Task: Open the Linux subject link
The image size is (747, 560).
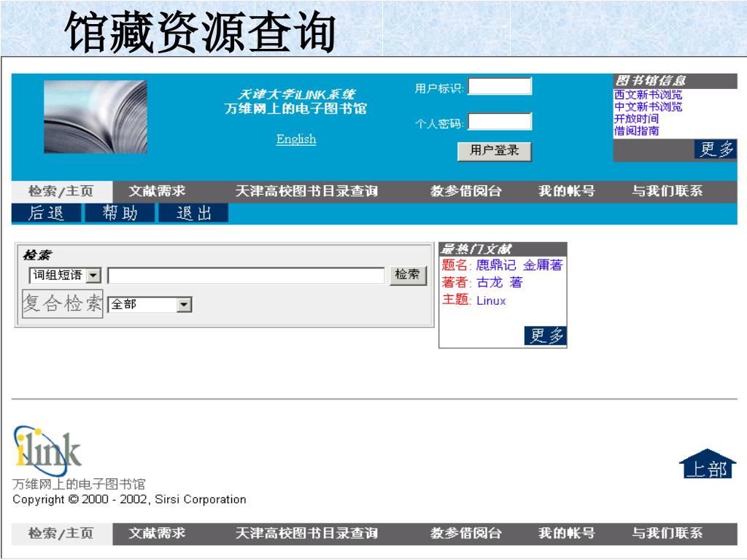Action: (x=491, y=300)
